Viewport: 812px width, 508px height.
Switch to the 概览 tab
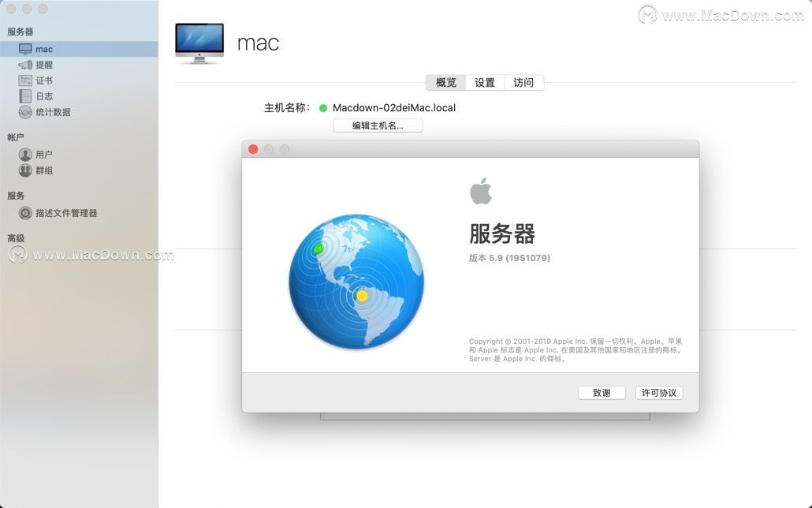(446, 82)
